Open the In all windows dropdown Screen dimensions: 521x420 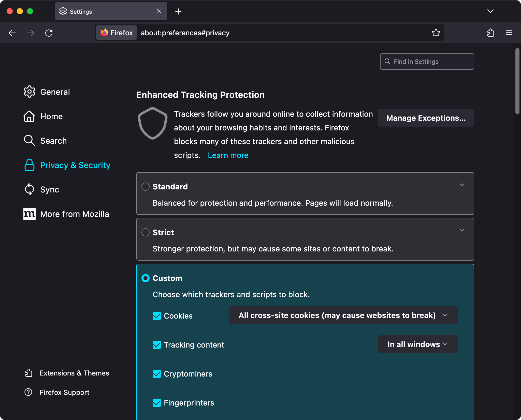417,344
